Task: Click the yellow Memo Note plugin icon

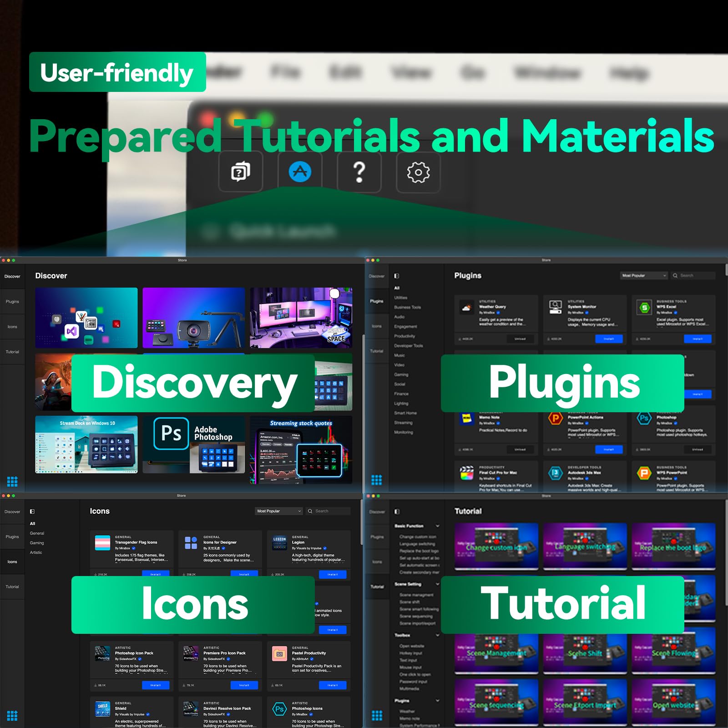Action: (466, 418)
